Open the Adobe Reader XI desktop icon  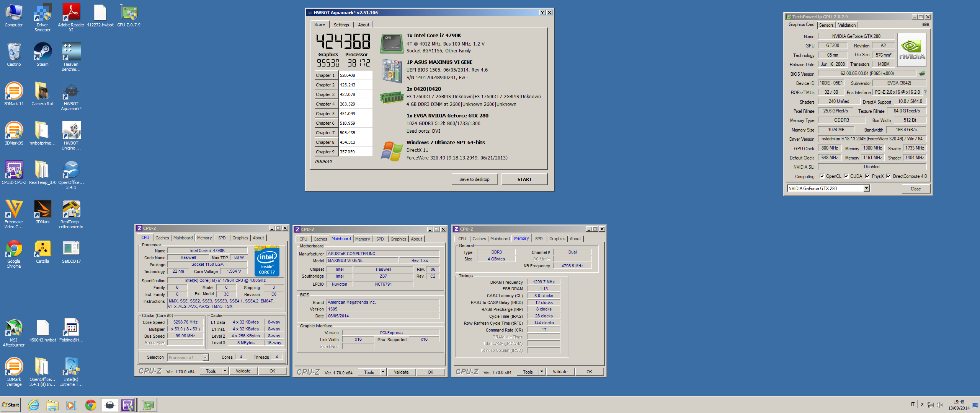(x=71, y=18)
